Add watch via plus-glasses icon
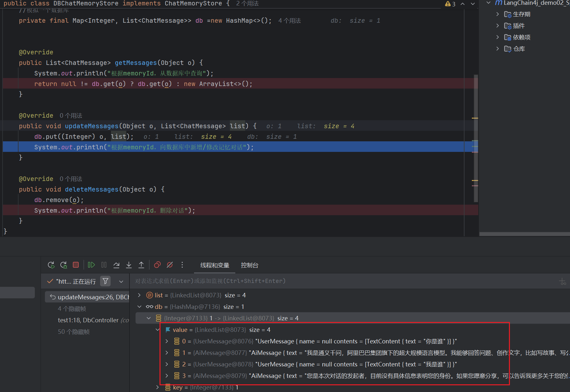Screen dimensions: 570x392 [x=563, y=282]
